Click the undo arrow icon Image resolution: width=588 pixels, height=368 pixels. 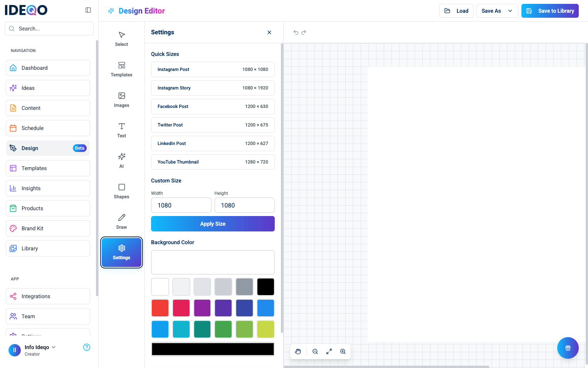pos(296,32)
